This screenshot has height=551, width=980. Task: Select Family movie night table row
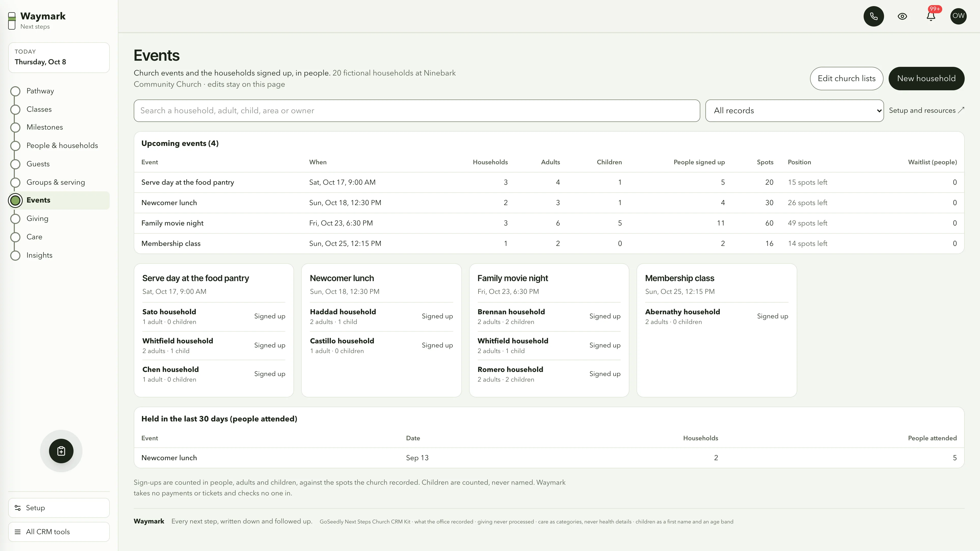[x=549, y=223]
